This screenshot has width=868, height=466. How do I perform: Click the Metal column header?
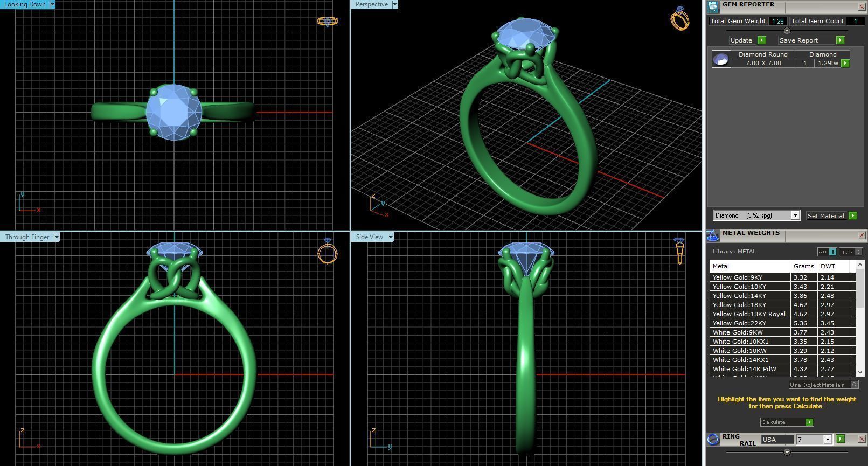tap(749, 266)
